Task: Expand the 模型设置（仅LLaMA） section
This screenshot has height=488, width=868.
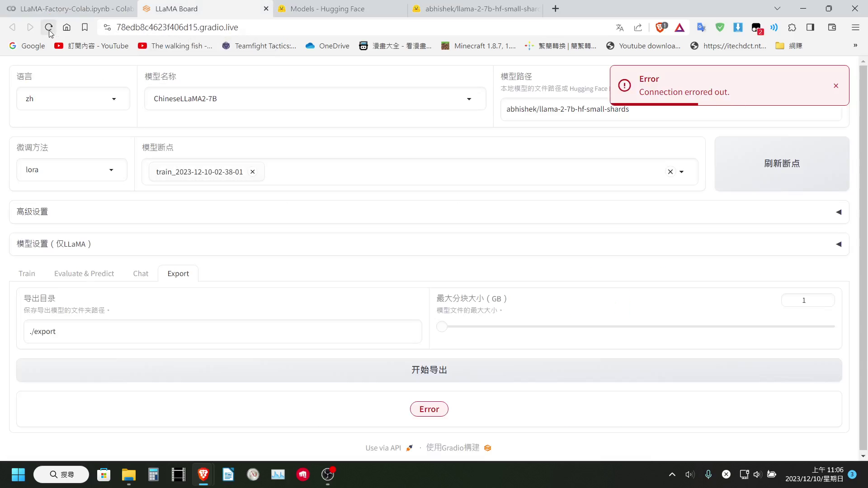Action: tap(429, 244)
